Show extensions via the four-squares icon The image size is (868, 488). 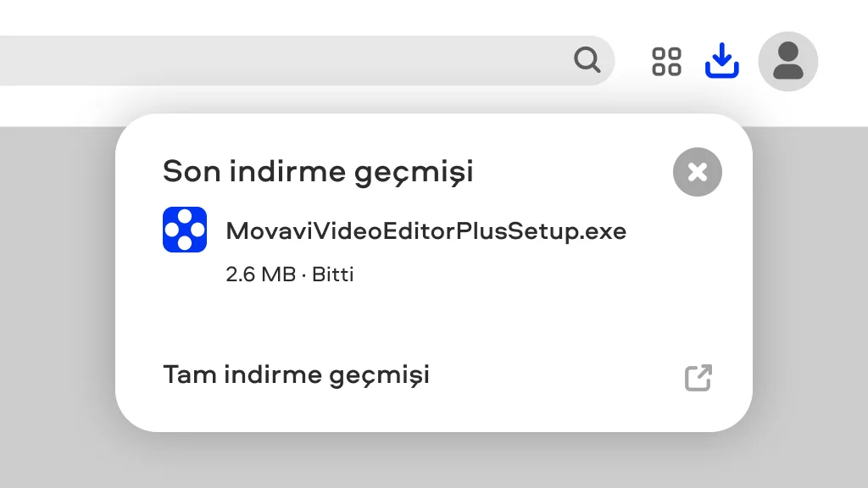(666, 61)
